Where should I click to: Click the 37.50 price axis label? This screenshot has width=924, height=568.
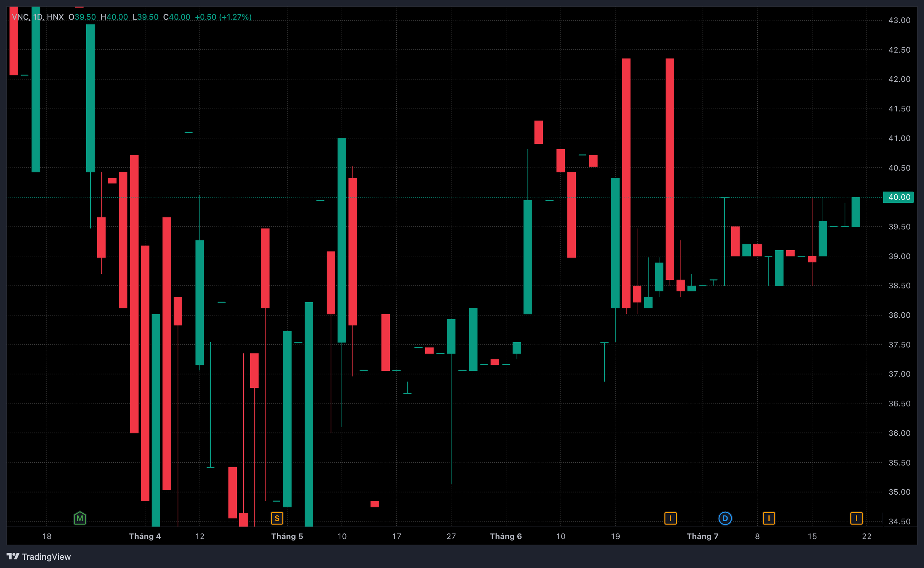click(899, 344)
